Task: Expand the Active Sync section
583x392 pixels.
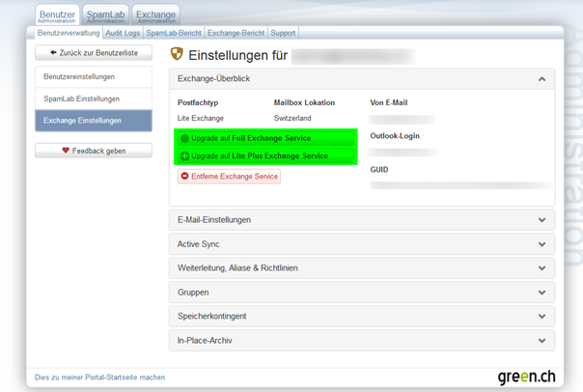Action: pyautogui.click(x=541, y=243)
